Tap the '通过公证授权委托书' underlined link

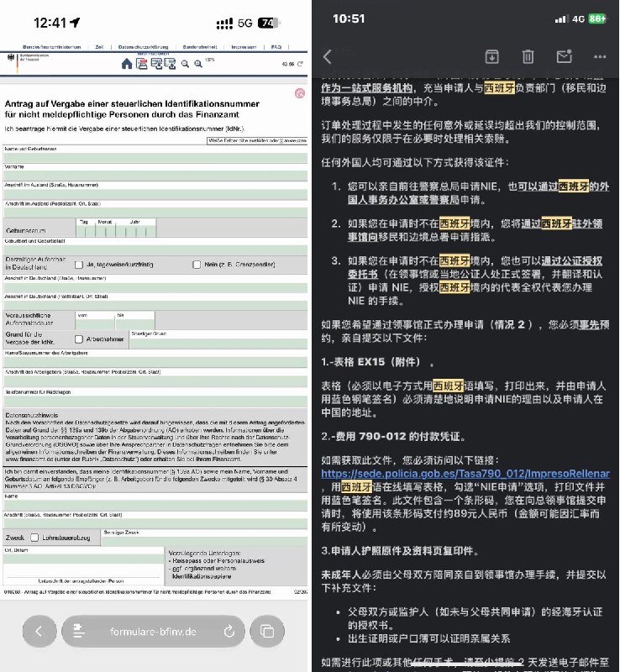click(571, 261)
